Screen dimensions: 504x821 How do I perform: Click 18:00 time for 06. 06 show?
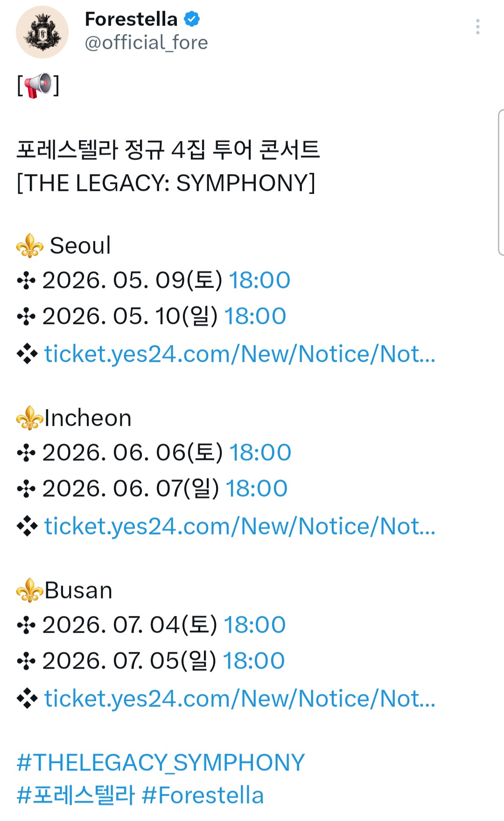pos(260,453)
